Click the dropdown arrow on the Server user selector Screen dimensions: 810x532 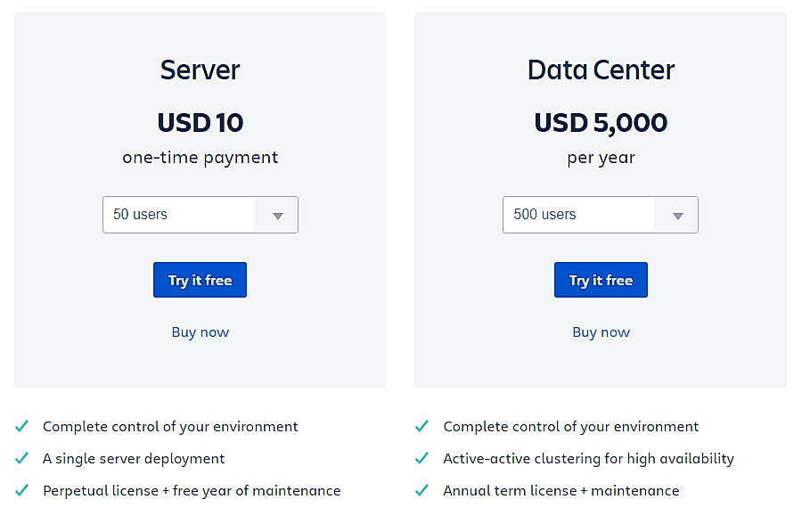tap(276, 215)
